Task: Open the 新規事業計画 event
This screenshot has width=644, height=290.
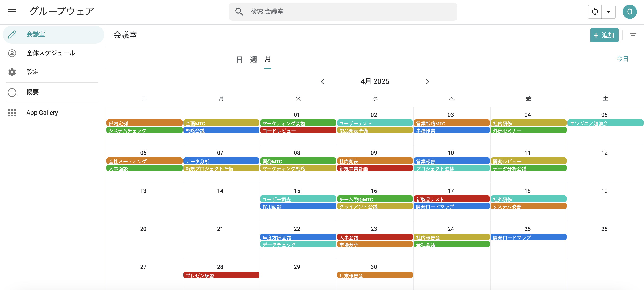Action: [375, 168]
